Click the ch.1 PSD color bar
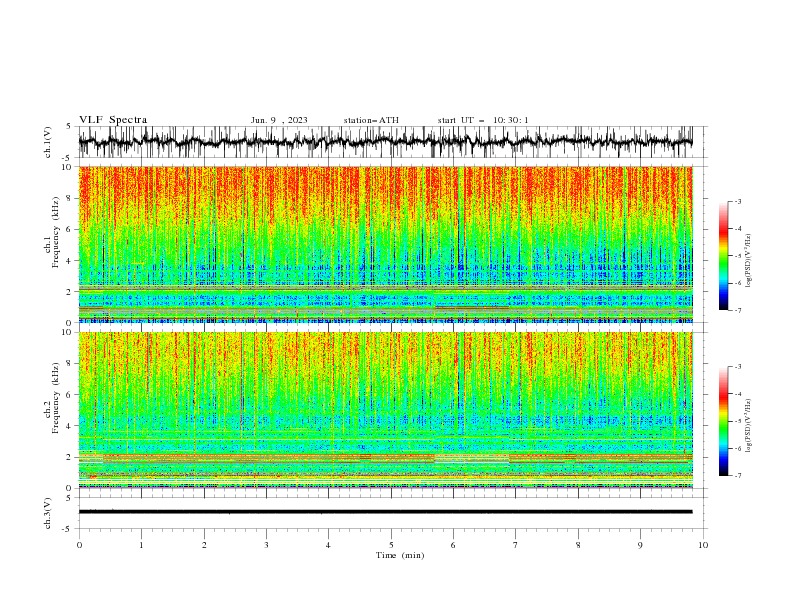 [x=724, y=256]
